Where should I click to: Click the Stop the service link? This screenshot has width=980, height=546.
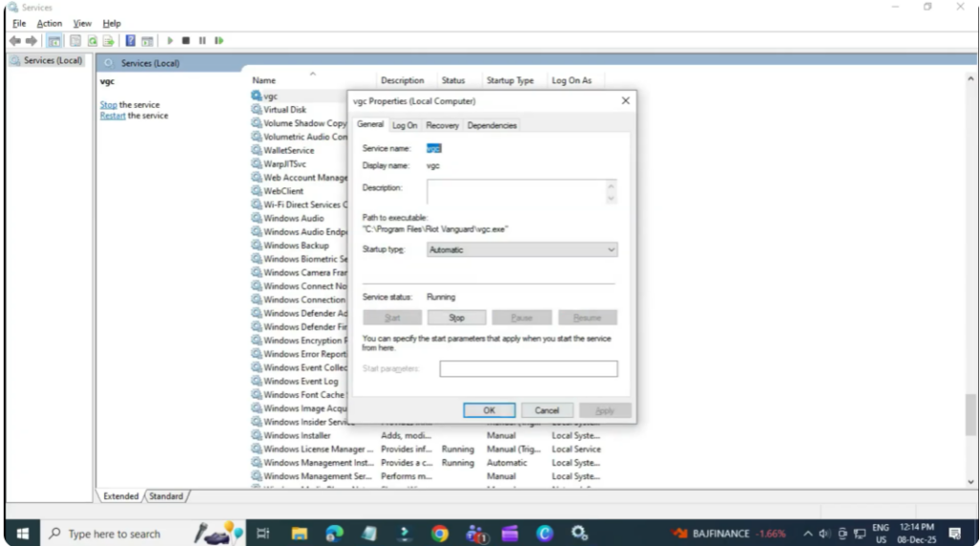coord(108,104)
